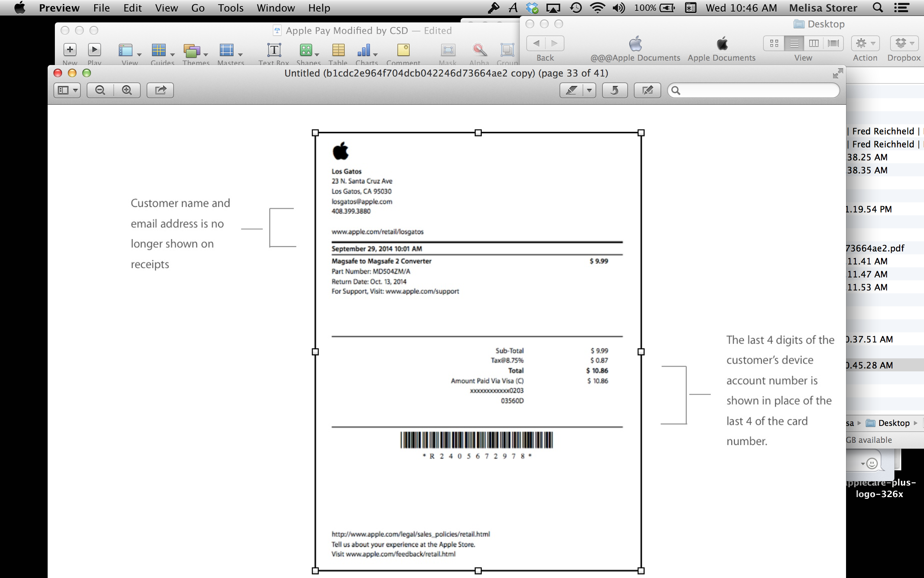The width and height of the screenshot is (924, 578).
Task: Click the volume icon in the menu bar
Action: click(619, 8)
